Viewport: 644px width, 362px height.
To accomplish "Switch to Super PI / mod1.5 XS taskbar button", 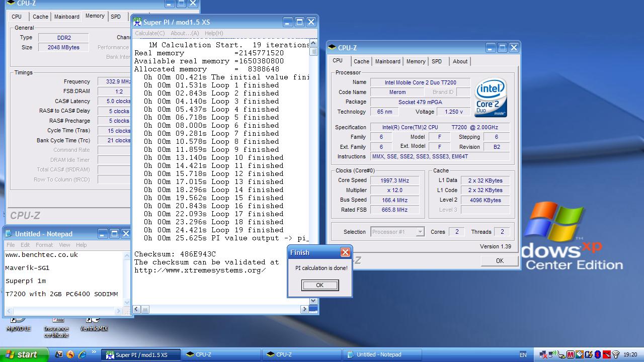I will pos(141,354).
